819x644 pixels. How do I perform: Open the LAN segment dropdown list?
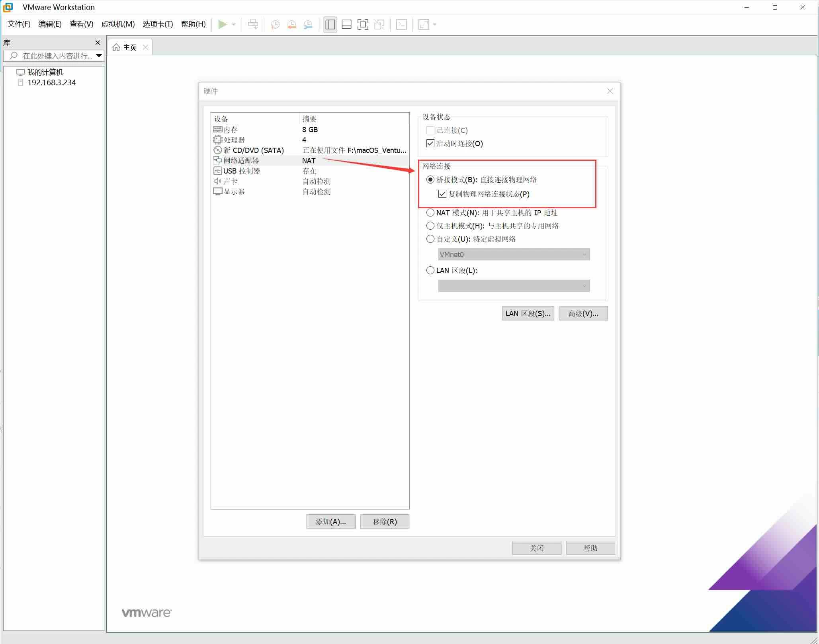514,286
